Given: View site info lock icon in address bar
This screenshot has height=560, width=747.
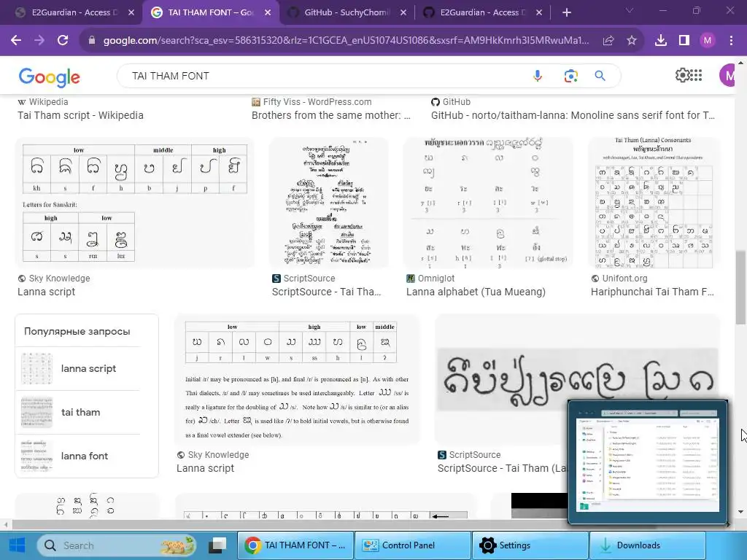Looking at the screenshot, I should tap(92, 41).
